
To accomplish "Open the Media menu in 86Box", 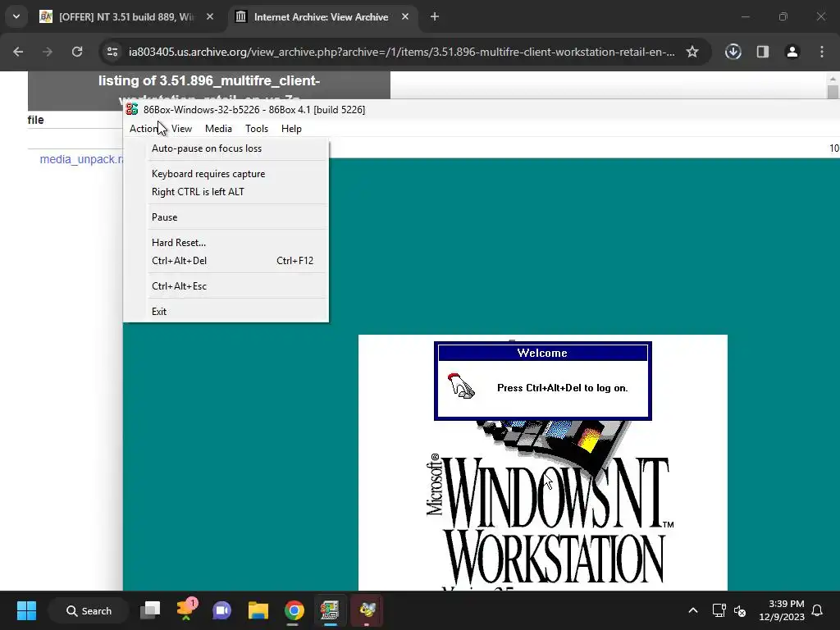I will pos(218,129).
